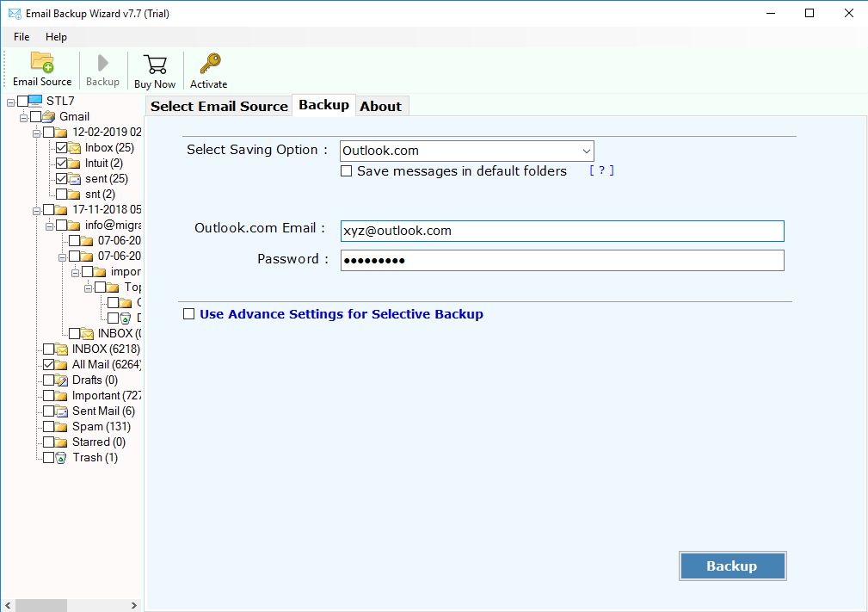The width and height of the screenshot is (868, 612).
Task: Switch to Select Email Source tab
Action: pyautogui.click(x=219, y=107)
